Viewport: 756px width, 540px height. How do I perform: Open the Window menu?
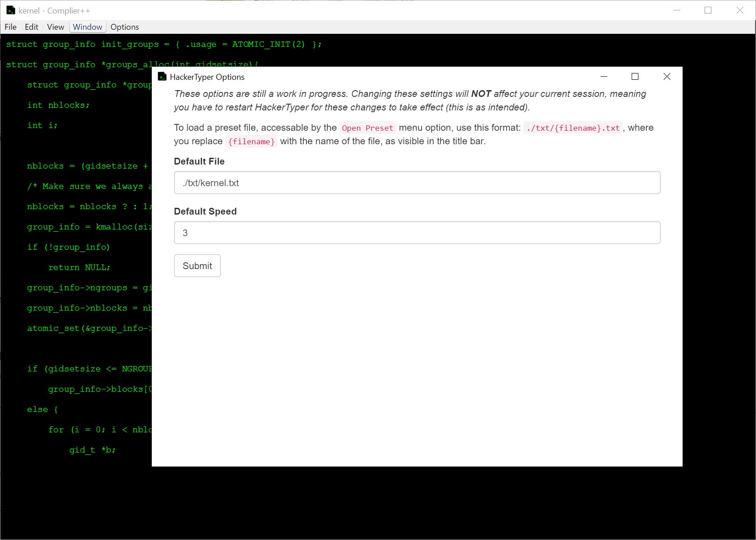point(87,27)
